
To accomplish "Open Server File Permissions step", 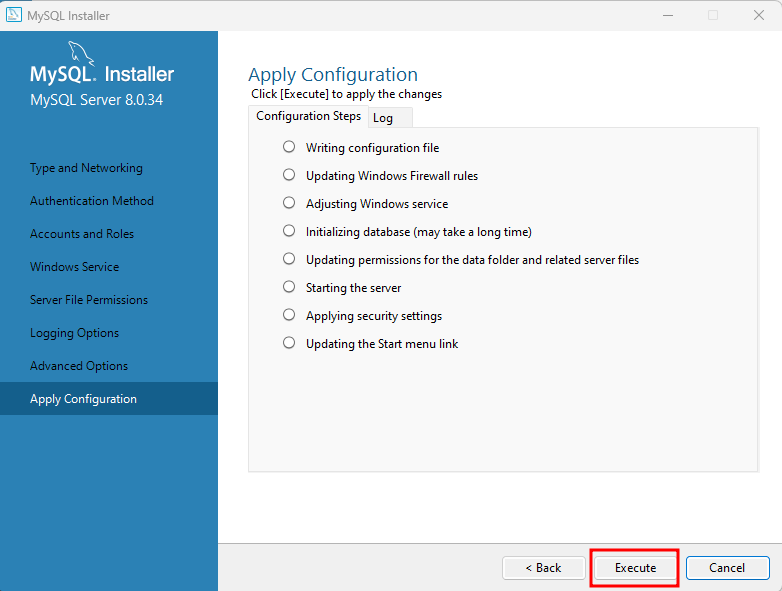I will (x=89, y=300).
